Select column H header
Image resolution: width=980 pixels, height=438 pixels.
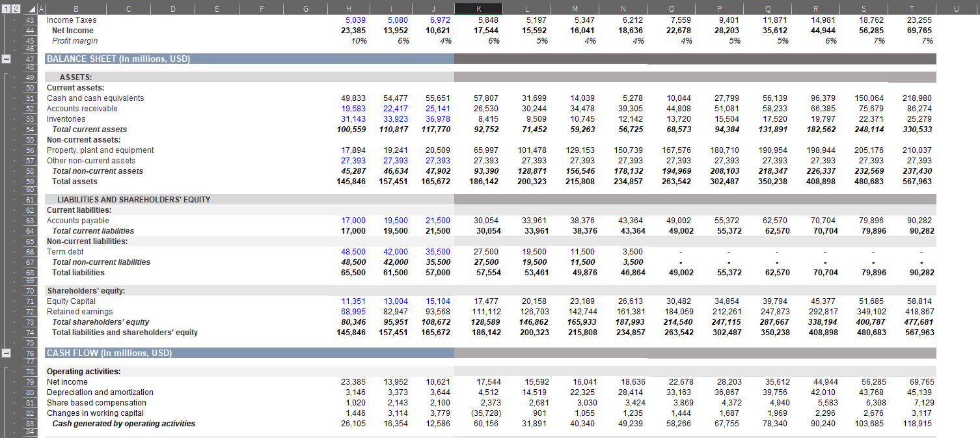point(349,8)
